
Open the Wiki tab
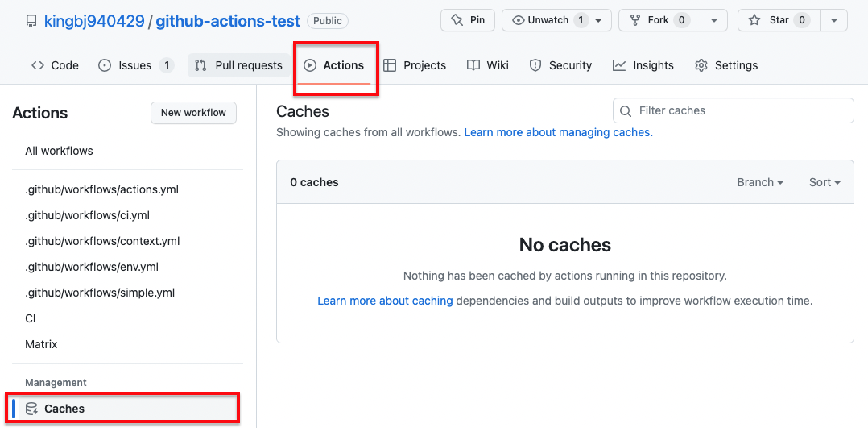488,65
